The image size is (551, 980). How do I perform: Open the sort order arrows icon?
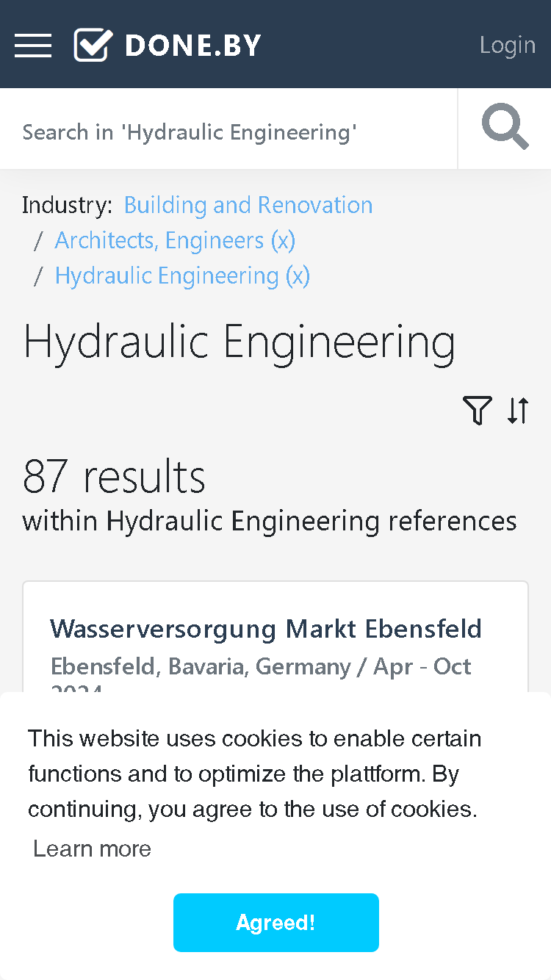pyautogui.click(x=518, y=410)
